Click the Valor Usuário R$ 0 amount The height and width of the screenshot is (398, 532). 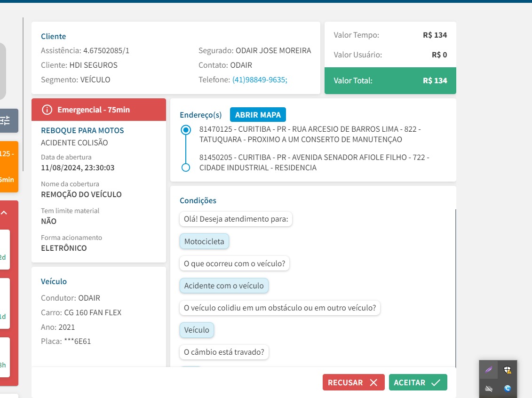pyautogui.click(x=439, y=55)
